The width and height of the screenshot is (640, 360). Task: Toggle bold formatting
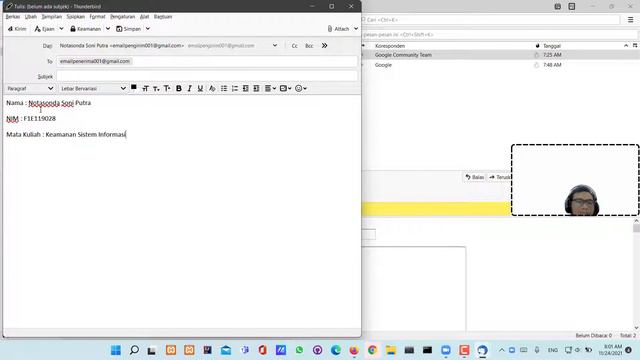click(178, 89)
